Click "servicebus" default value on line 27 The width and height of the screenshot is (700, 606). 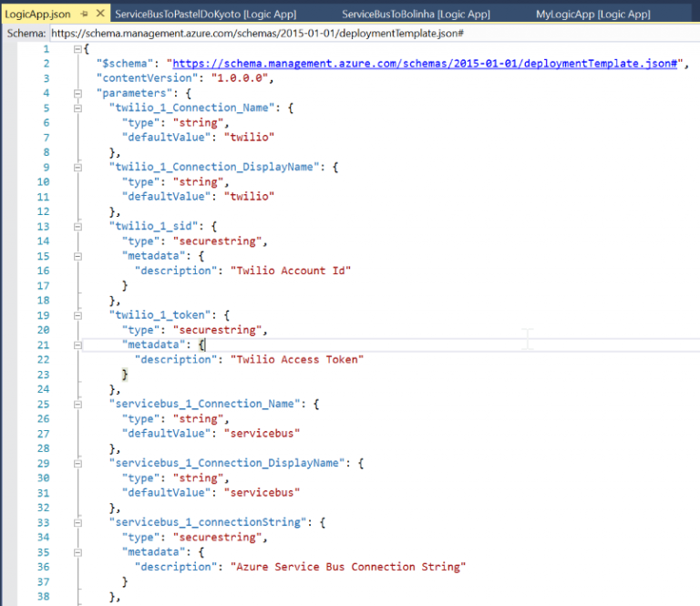click(262, 433)
